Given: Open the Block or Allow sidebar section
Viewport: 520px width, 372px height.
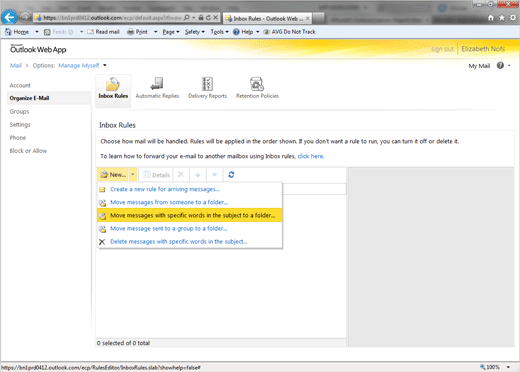Looking at the screenshot, I should tap(28, 151).
